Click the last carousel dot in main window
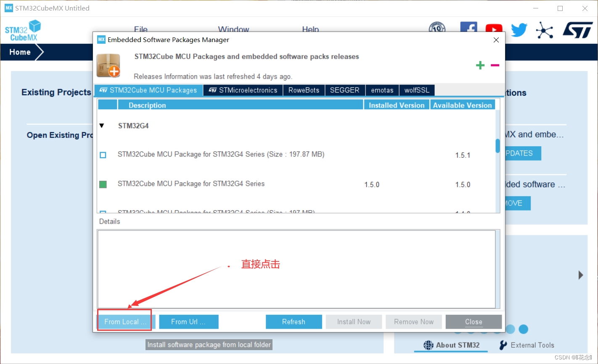 pyautogui.click(x=523, y=329)
